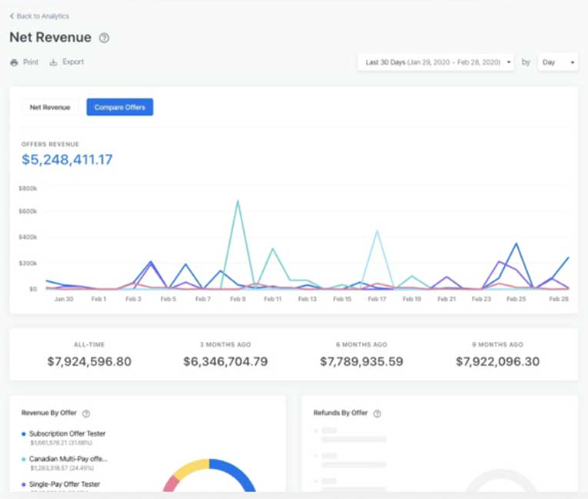588x499 pixels.
Task: Switch to the Net Revenue tab
Action: (50, 107)
